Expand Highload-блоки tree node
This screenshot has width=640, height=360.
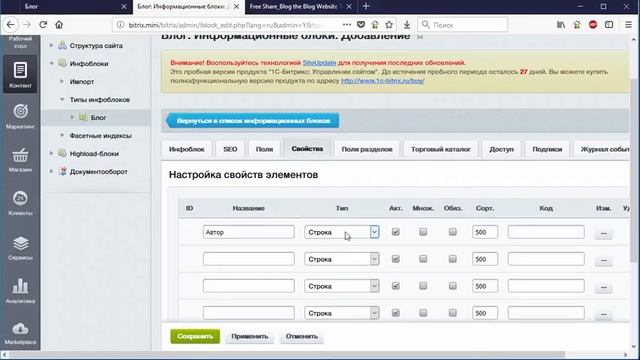(51, 153)
